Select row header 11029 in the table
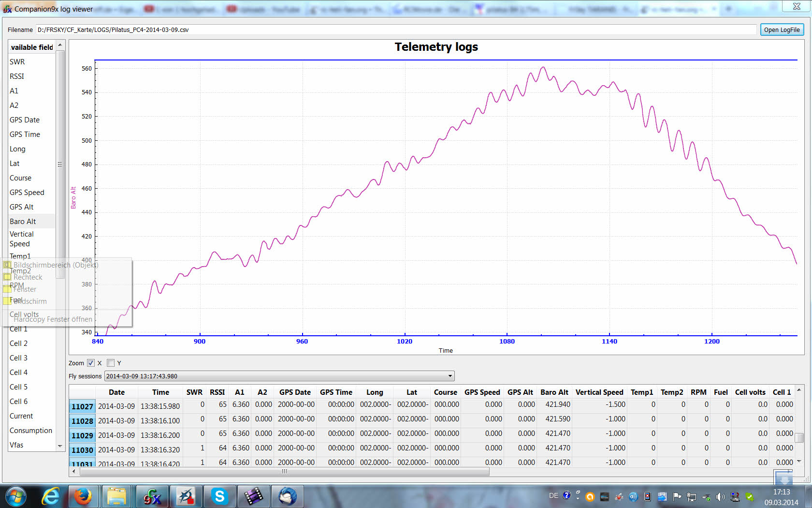 point(82,435)
